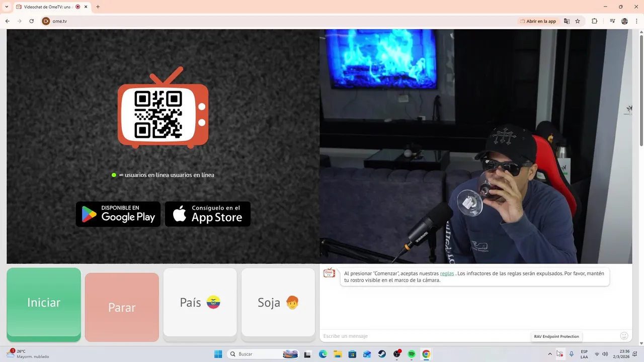This screenshot has height=362, width=644.
Task: Click the microphone tray icon
Action: click(572, 354)
